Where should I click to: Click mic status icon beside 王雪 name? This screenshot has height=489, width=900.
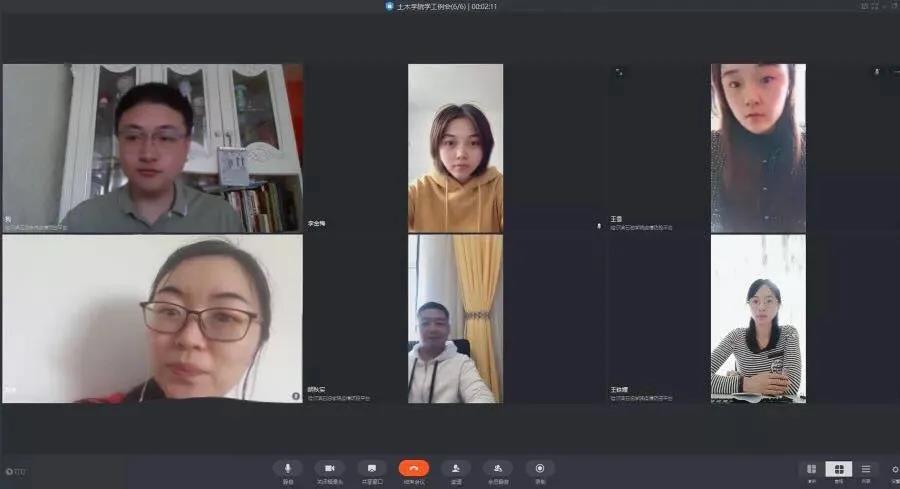[599, 226]
